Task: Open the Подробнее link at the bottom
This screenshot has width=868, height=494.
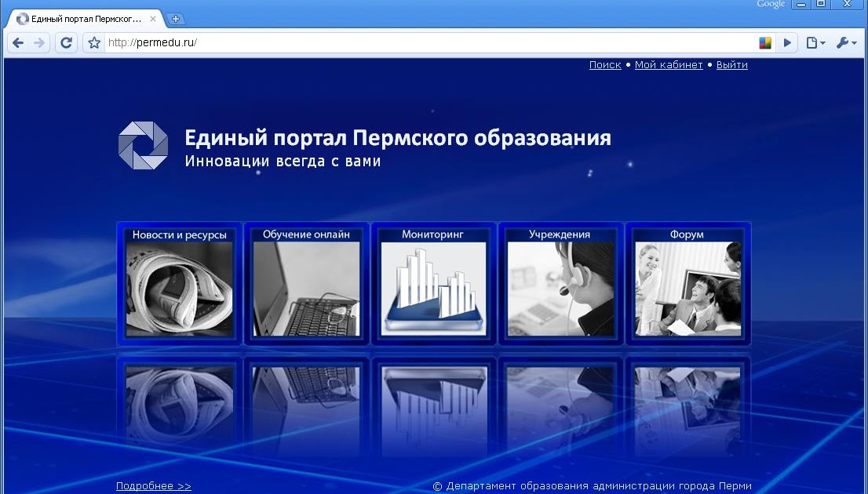Action: (154, 485)
